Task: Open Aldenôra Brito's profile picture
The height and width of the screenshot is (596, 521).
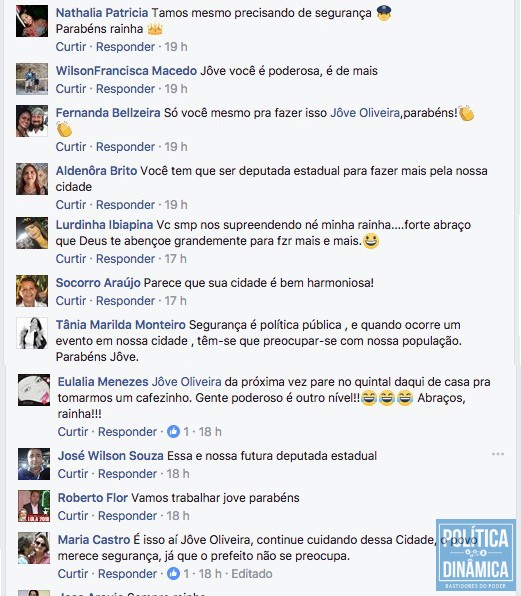Action: click(32, 179)
